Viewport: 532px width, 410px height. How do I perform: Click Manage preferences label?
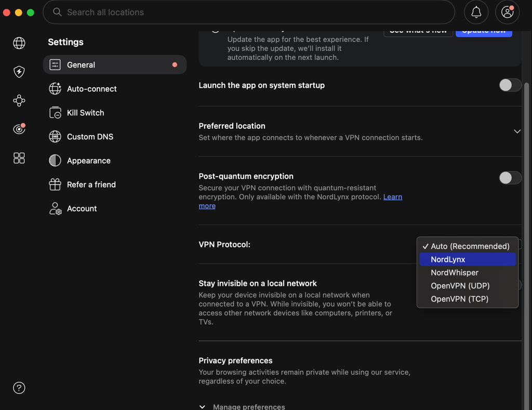coord(249,406)
